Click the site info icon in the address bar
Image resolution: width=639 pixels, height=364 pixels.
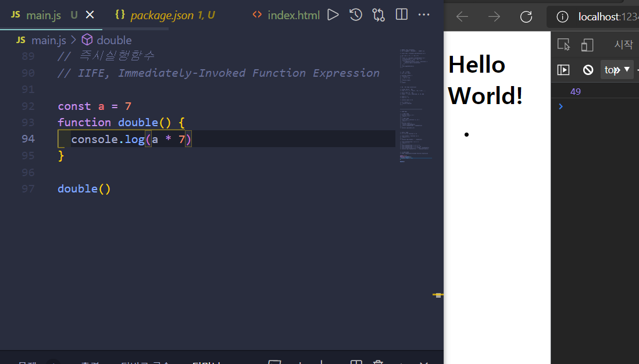pos(562,17)
